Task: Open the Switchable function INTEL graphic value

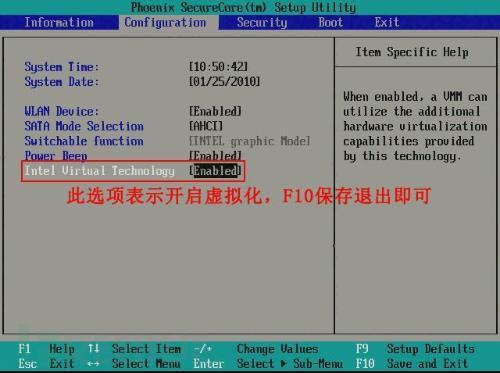Action: pyautogui.click(x=250, y=141)
